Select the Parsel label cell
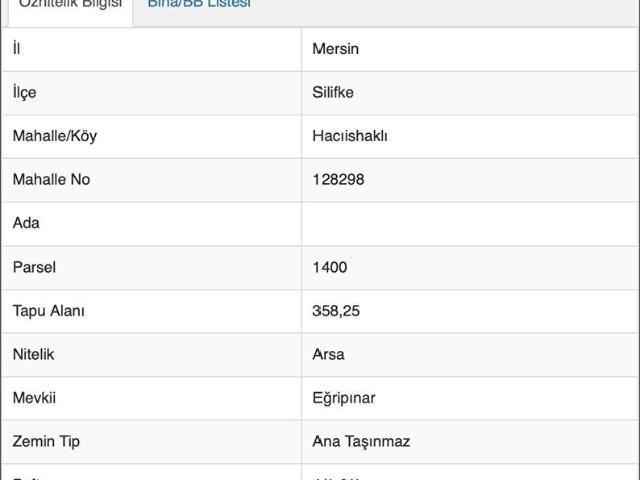The image size is (640, 480). [x=33, y=267]
